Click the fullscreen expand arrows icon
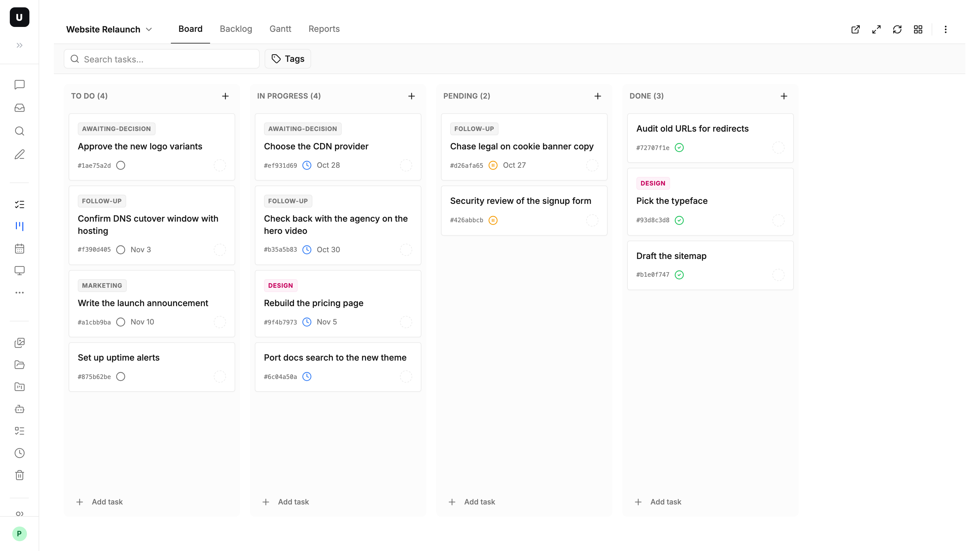The image size is (980, 551). coord(876,29)
